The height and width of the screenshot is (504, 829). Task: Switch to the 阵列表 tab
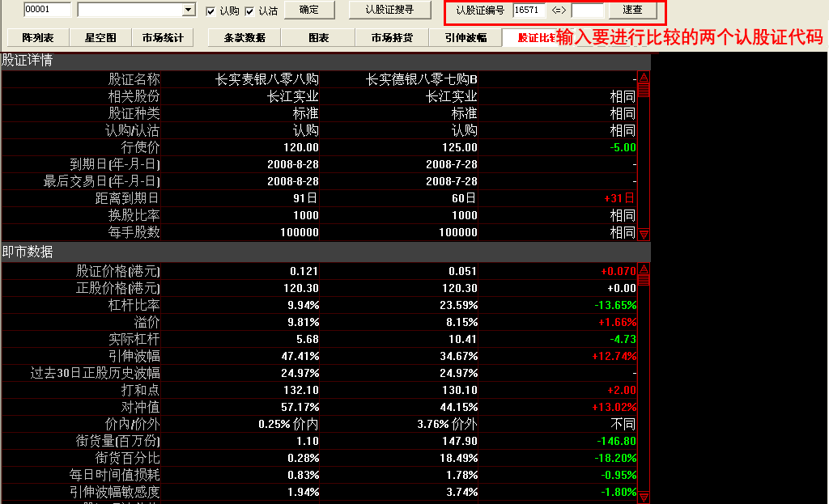[x=38, y=37]
